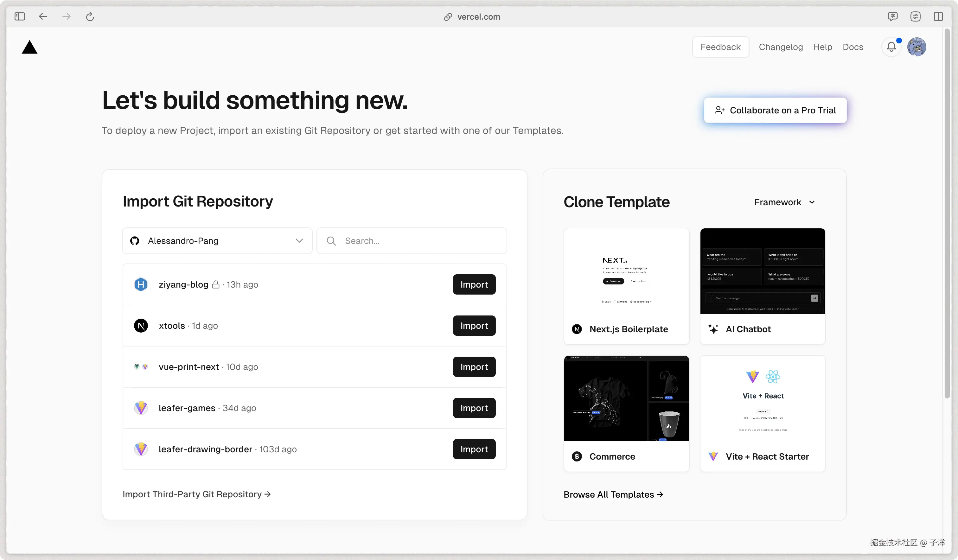Toggle the browser sidebar icon
958x560 pixels.
pos(19,16)
